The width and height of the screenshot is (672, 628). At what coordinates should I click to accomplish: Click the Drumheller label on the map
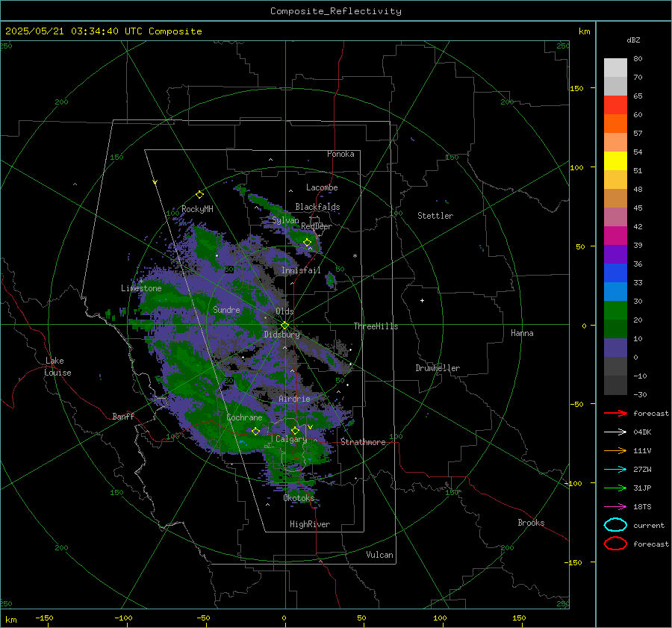[x=438, y=368]
